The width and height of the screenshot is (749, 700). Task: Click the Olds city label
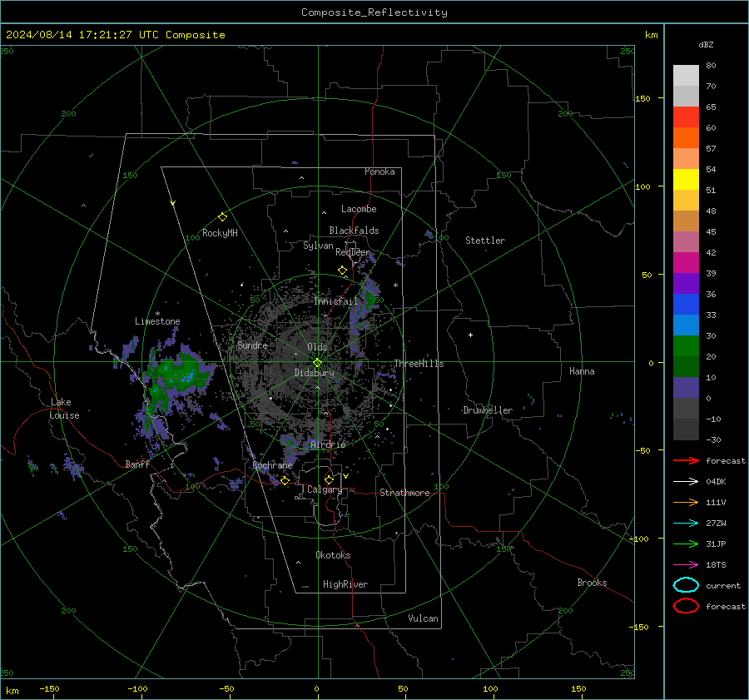pyautogui.click(x=317, y=347)
